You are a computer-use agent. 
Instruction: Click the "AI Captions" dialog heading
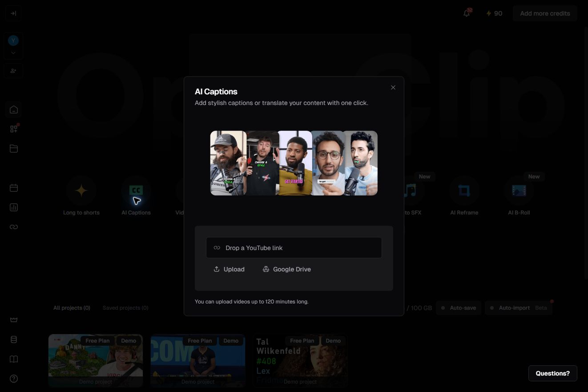click(216, 92)
